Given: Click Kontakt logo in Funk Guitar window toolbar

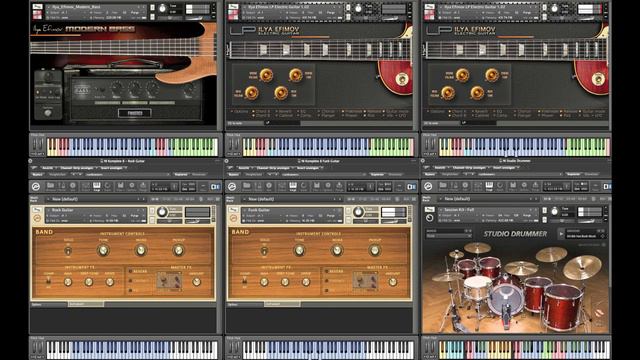Looking at the screenshot, I should pos(232,187).
